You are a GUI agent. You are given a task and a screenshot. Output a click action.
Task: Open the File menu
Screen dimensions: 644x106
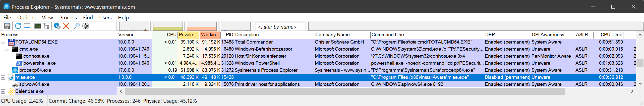tap(7, 18)
